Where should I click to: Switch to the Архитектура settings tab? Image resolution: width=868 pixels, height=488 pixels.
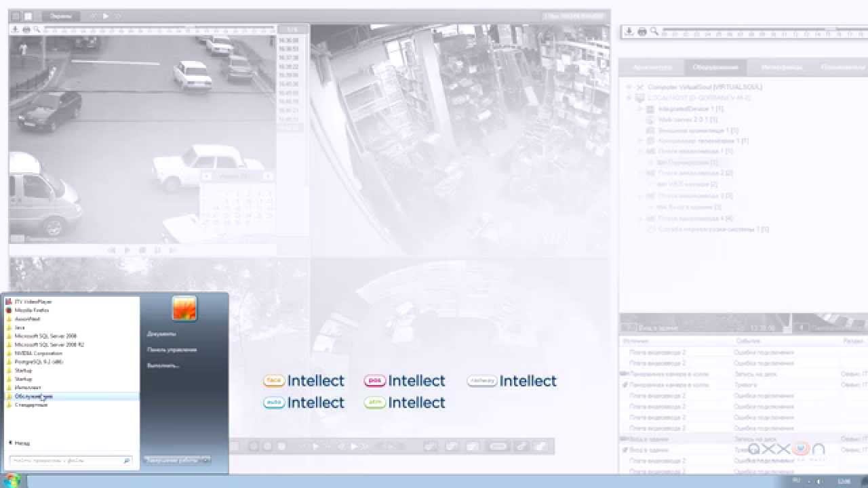[x=652, y=67]
